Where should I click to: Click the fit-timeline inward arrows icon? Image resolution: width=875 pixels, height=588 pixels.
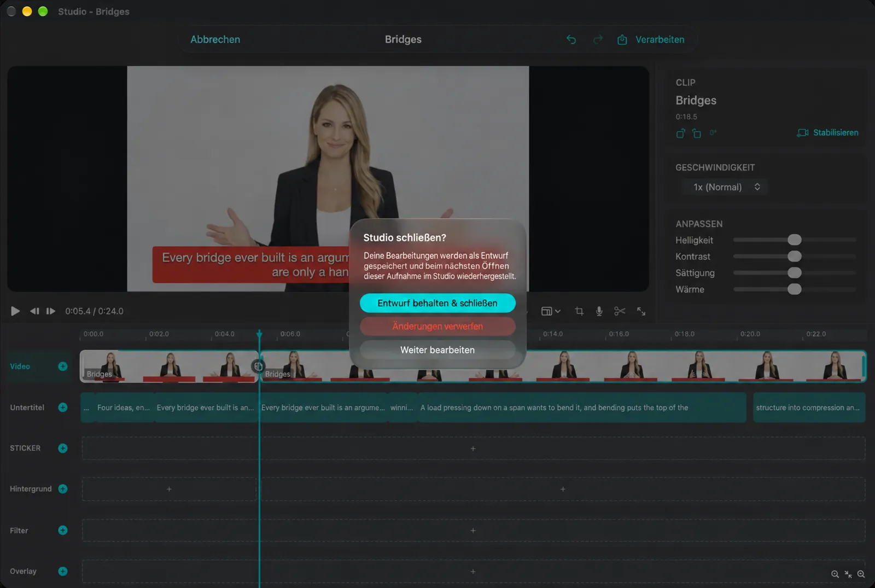pos(848,574)
